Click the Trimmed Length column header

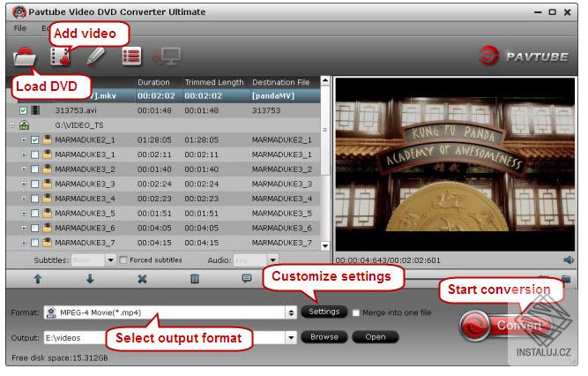[213, 82]
